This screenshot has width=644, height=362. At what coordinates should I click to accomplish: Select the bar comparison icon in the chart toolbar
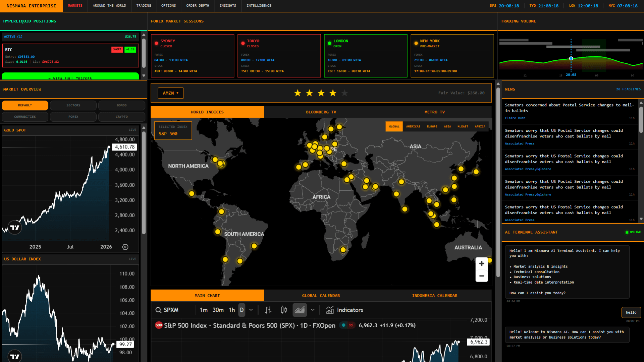267,310
